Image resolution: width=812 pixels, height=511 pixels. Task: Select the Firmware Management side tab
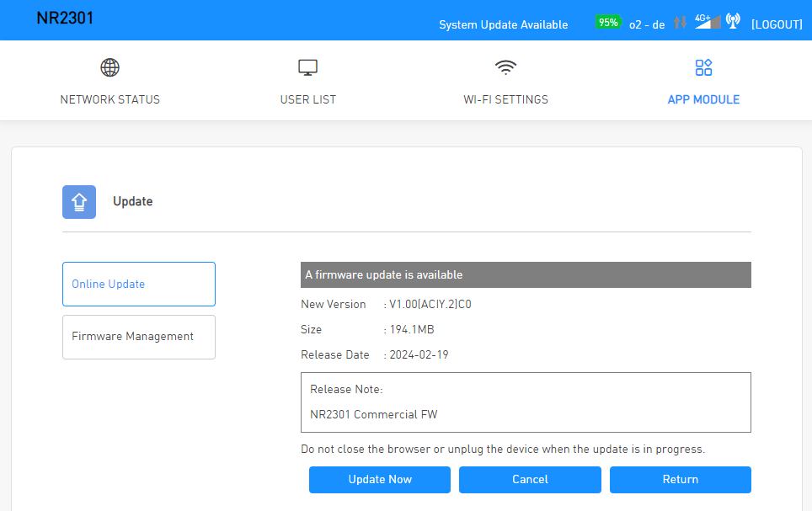click(139, 337)
